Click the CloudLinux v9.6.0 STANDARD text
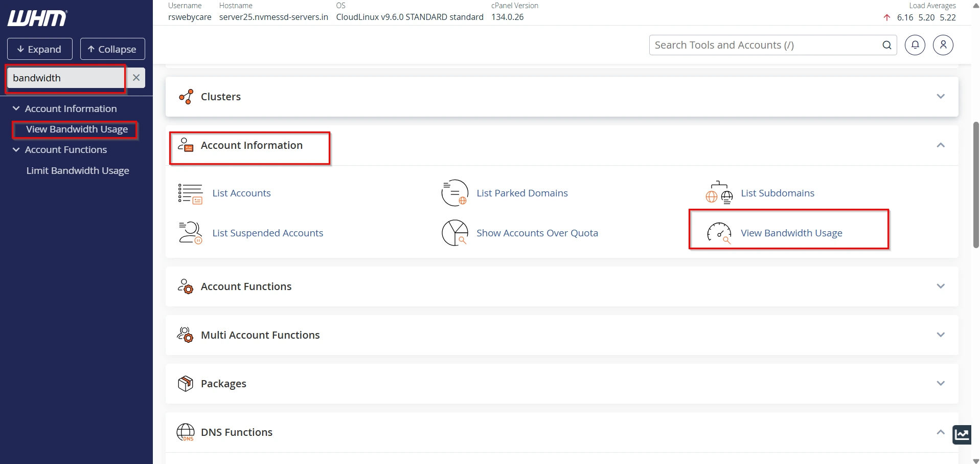 click(x=410, y=17)
